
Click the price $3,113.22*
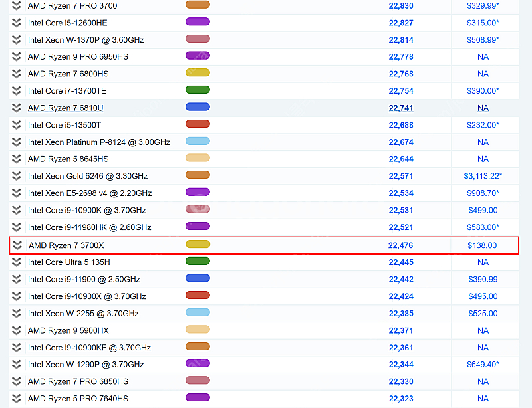tap(483, 176)
